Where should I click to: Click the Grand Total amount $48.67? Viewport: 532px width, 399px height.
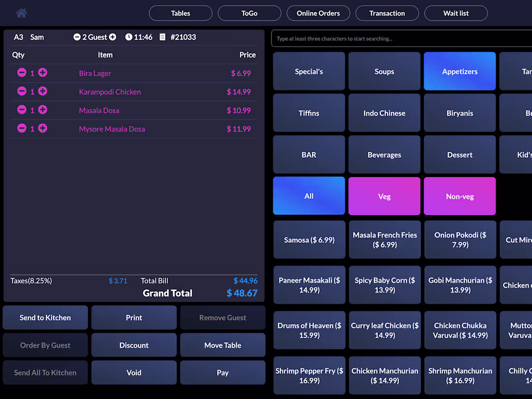pos(242,293)
